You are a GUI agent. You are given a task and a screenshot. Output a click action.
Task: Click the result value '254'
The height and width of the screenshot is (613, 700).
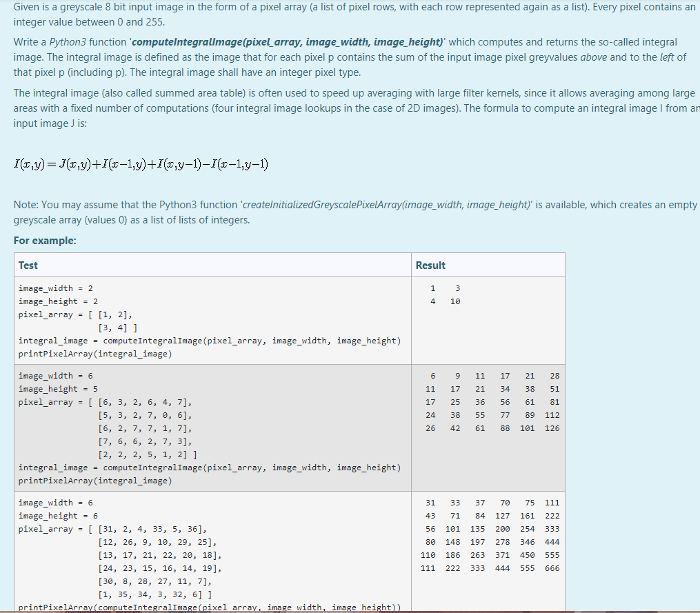pyautogui.click(x=527, y=529)
